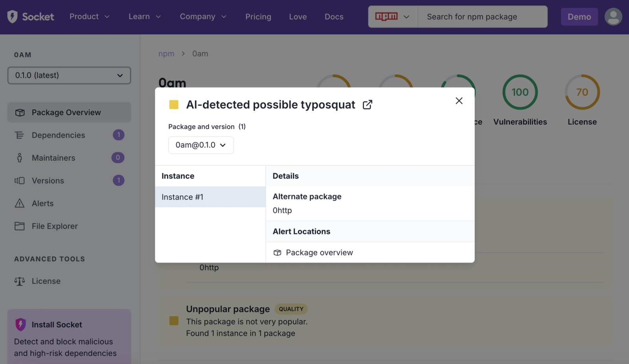The height and width of the screenshot is (364, 629).
Task: Click the 0http text behind the dialog
Action: click(x=209, y=268)
